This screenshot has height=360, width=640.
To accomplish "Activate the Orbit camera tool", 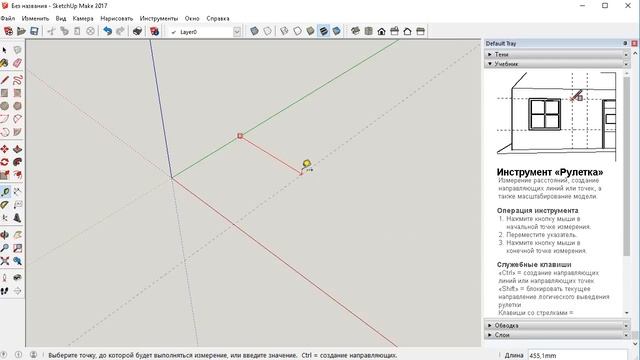I will coord(4,235).
